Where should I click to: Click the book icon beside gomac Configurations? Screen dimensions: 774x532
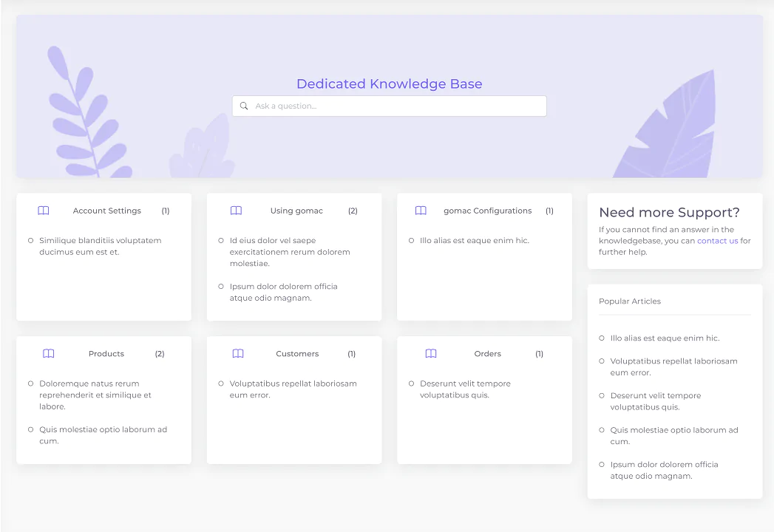tap(421, 211)
